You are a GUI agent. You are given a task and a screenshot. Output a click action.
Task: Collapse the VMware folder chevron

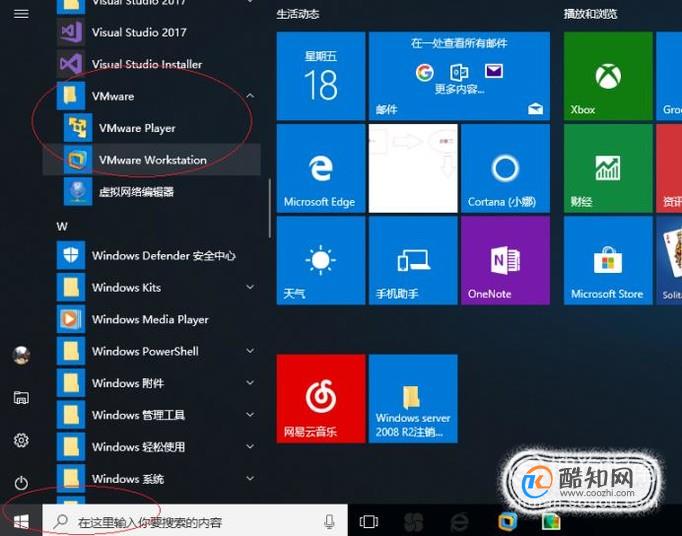tap(250, 96)
